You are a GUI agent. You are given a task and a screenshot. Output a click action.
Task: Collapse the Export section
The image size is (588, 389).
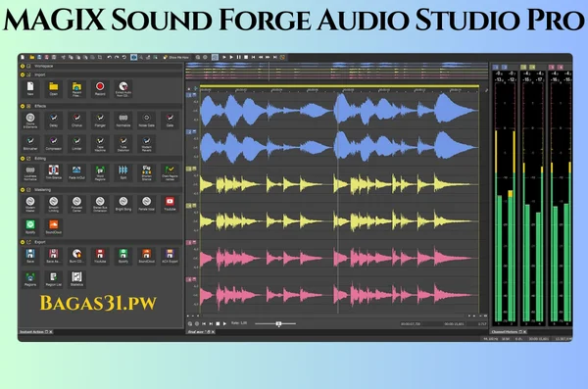tap(23, 242)
